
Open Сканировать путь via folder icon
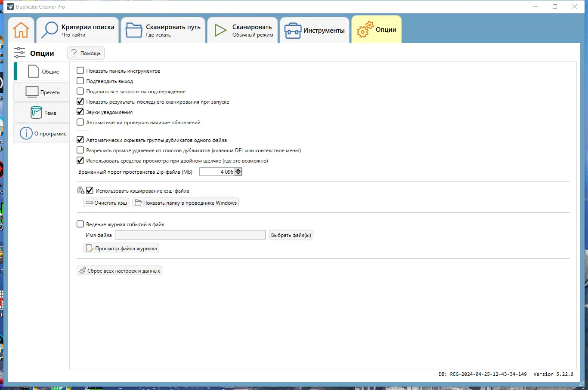click(x=134, y=29)
